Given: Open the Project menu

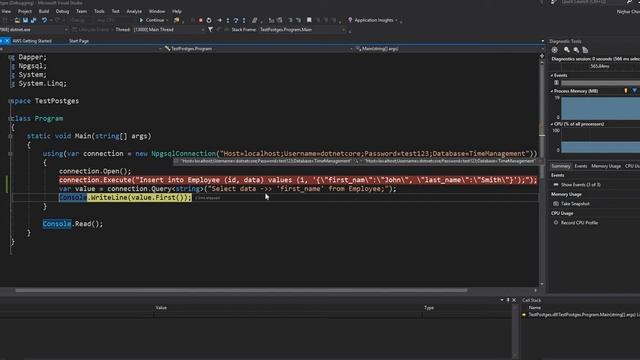Looking at the screenshot, I should click(x=24, y=11).
